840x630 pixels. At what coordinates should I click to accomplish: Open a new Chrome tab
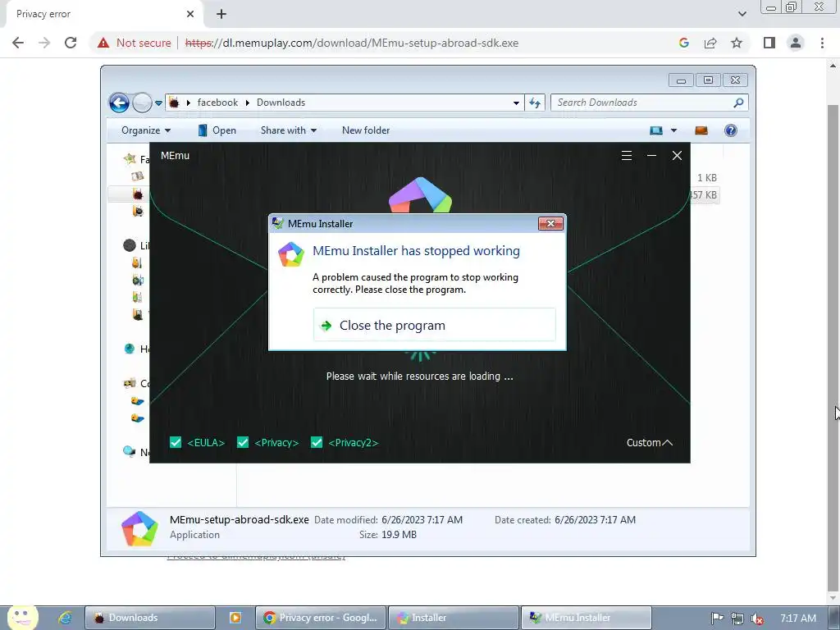(x=221, y=14)
